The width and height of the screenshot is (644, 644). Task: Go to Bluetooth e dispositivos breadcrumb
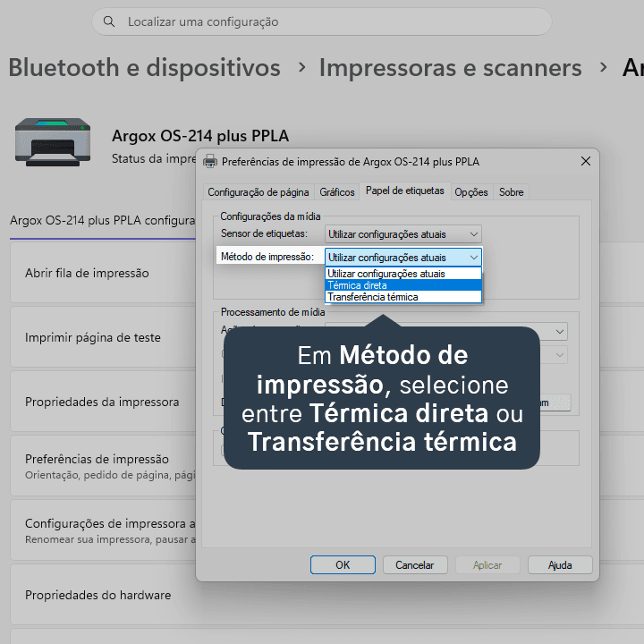(x=145, y=67)
